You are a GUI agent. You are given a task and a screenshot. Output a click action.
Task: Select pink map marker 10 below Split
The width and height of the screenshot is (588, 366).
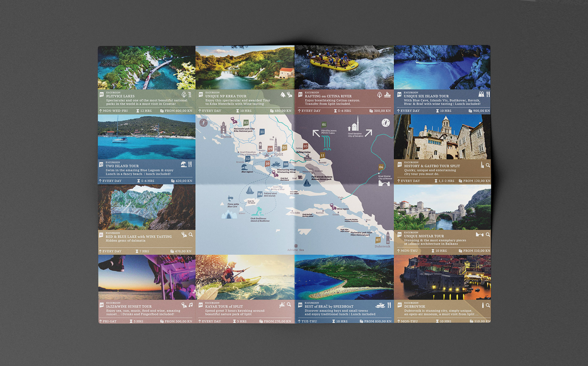tap(268, 164)
